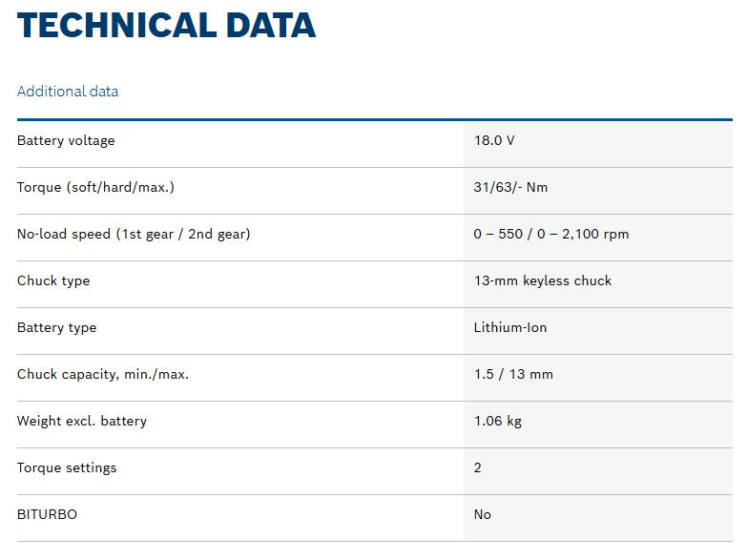Select the 18.0 V value
Image resolution: width=747 pixels, height=560 pixels.
click(x=494, y=141)
